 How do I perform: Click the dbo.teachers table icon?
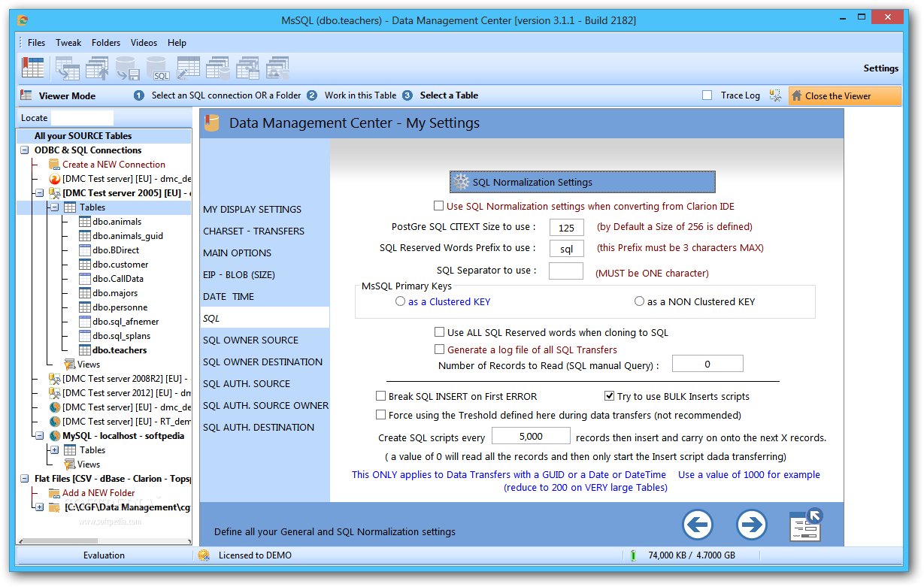(x=84, y=350)
